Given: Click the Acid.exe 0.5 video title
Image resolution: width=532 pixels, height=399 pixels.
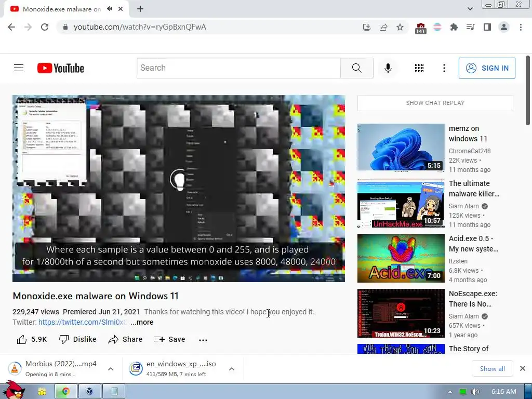Looking at the screenshot, I should (473, 244).
